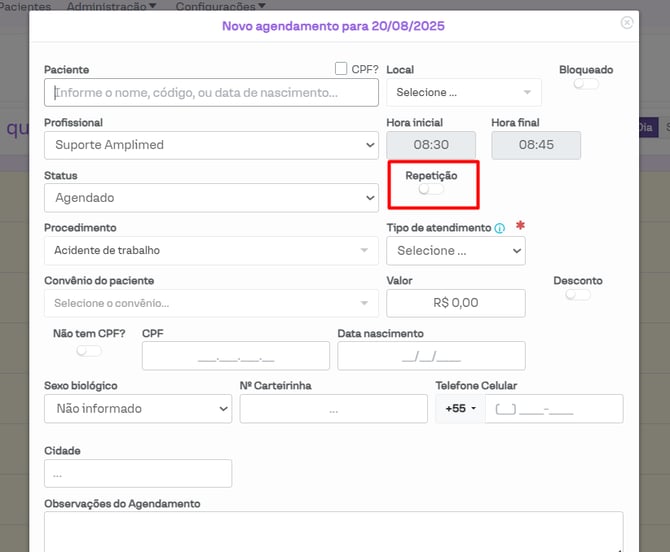Click the Data nascimento field
Viewport: 670px width, 552px height.
[431, 356]
